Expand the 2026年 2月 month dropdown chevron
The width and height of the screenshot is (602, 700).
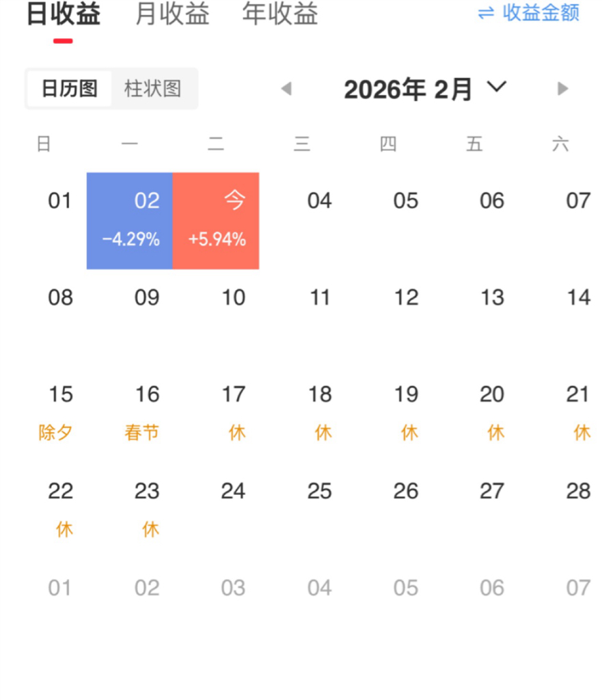tap(497, 87)
